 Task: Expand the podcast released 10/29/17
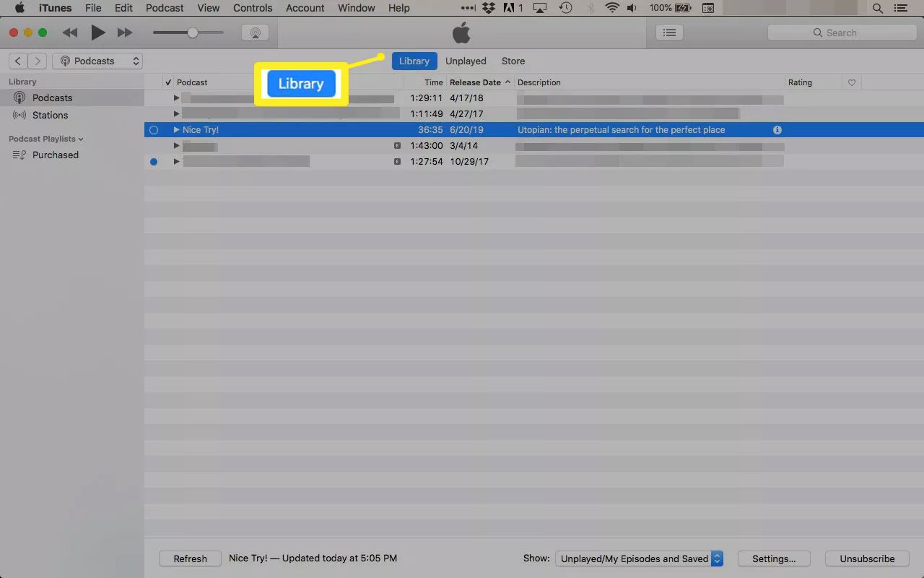[176, 162]
